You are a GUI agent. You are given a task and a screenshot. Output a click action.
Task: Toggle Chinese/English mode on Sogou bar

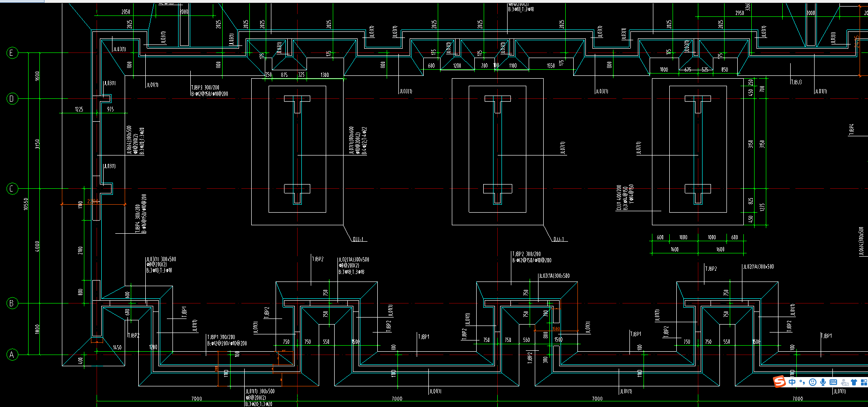tap(792, 382)
